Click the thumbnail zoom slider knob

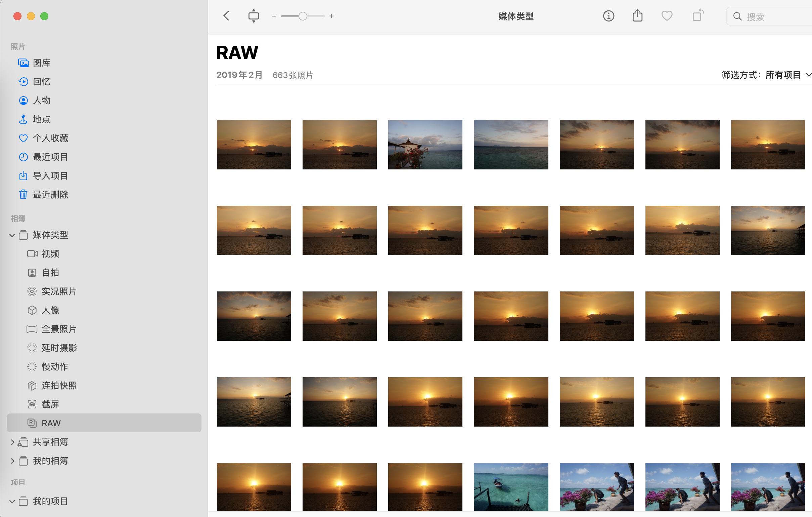[x=303, y=16]
